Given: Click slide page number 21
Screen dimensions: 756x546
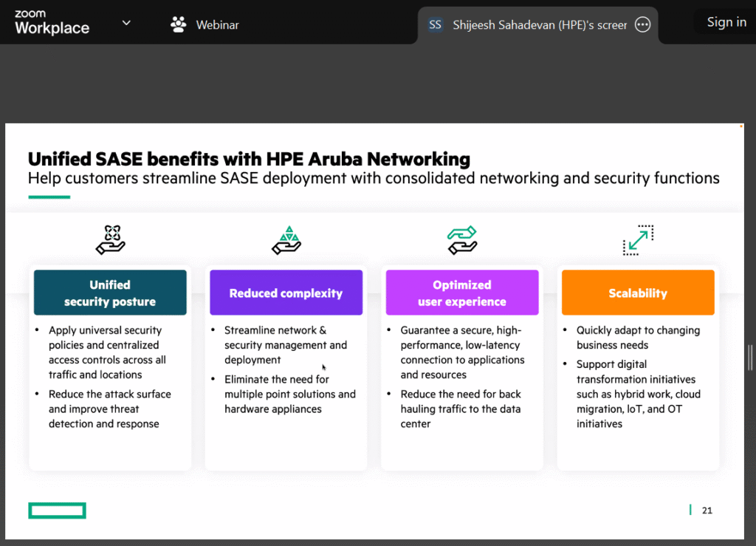Looking at the screenshot, I should (707, 511).
